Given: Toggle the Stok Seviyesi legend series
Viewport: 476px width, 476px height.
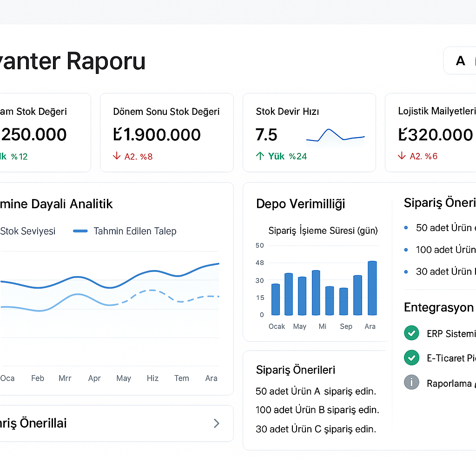Looking at the screenshot, I should tap(27, 231).
